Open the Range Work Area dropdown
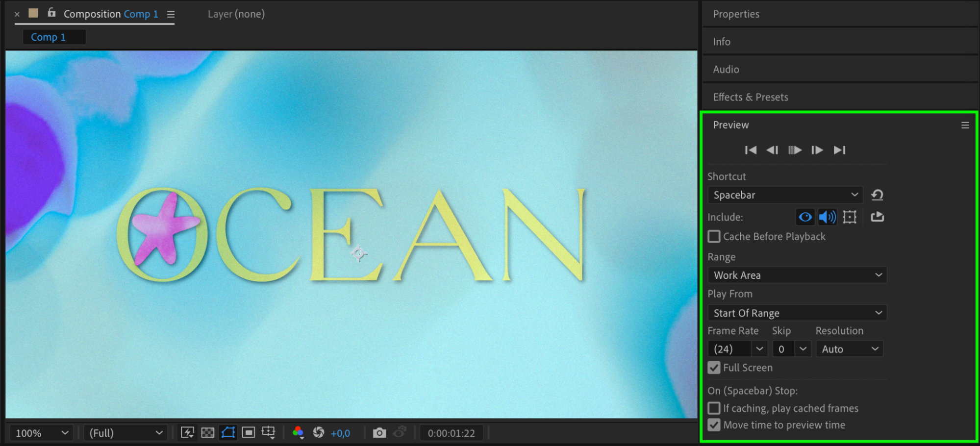 coord(797,275)
